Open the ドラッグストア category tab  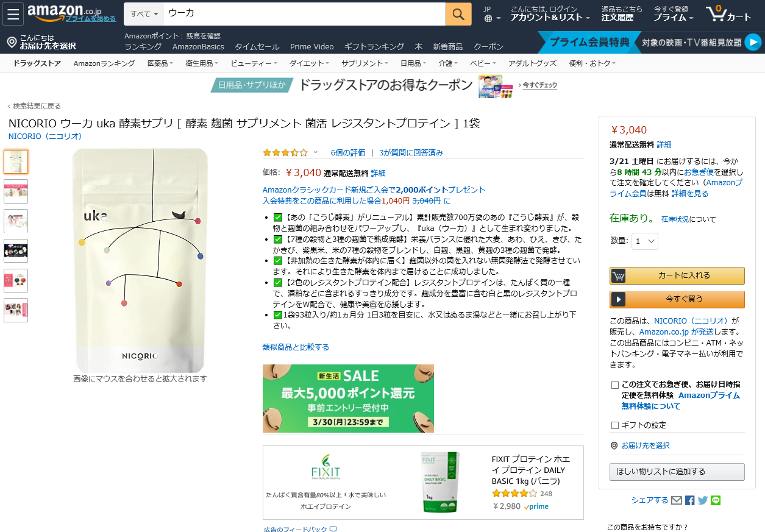coord(37,63)
